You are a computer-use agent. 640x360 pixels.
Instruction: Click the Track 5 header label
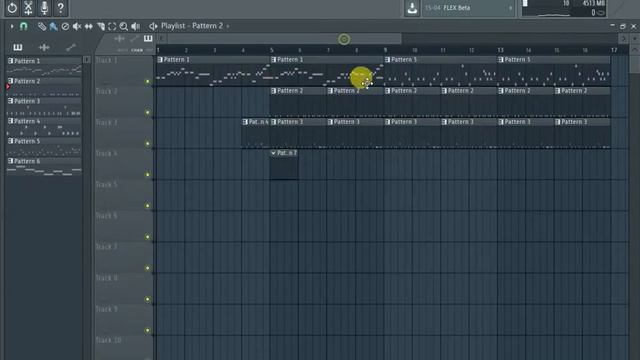(x=107, y=184)
